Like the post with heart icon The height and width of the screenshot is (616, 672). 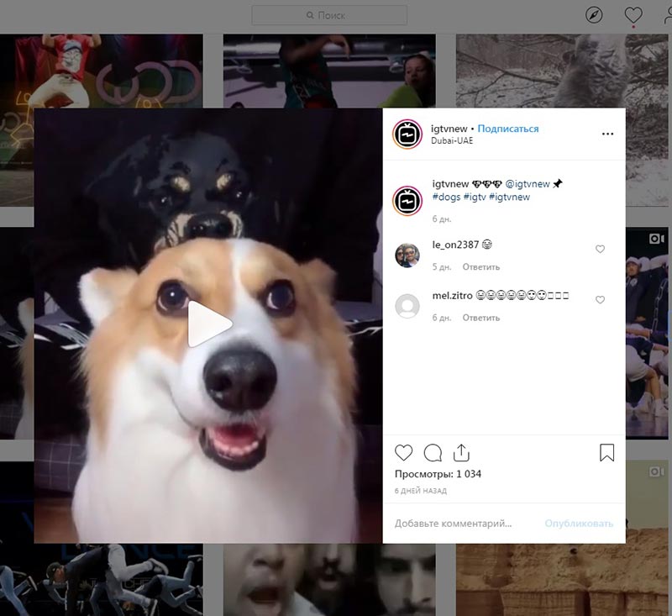[404, 453]
